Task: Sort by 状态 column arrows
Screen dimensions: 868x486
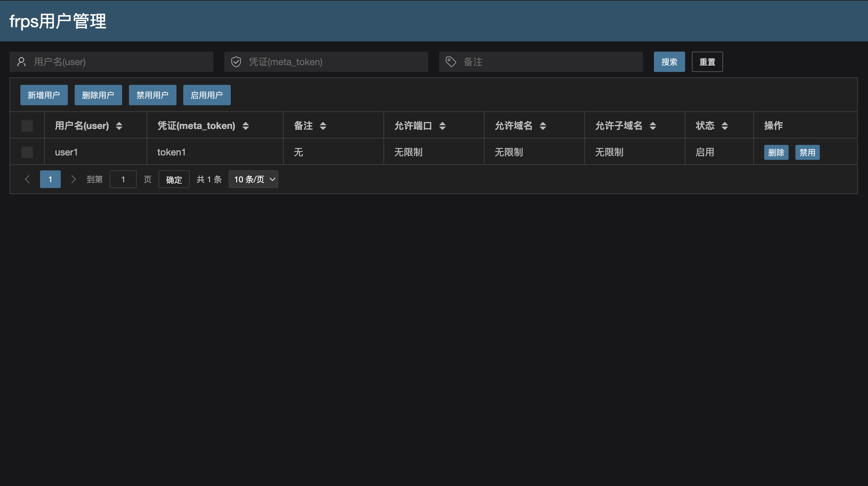Action: [x=725, y=126]
